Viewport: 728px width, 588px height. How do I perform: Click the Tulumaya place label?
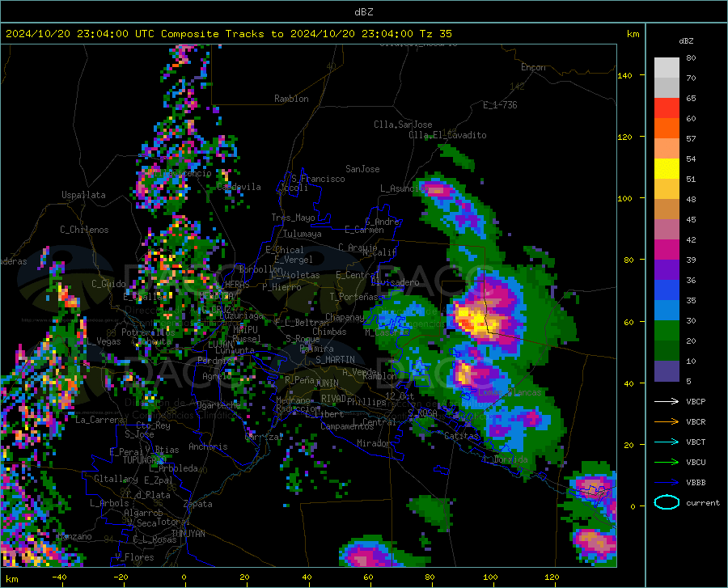pos(302,234)
